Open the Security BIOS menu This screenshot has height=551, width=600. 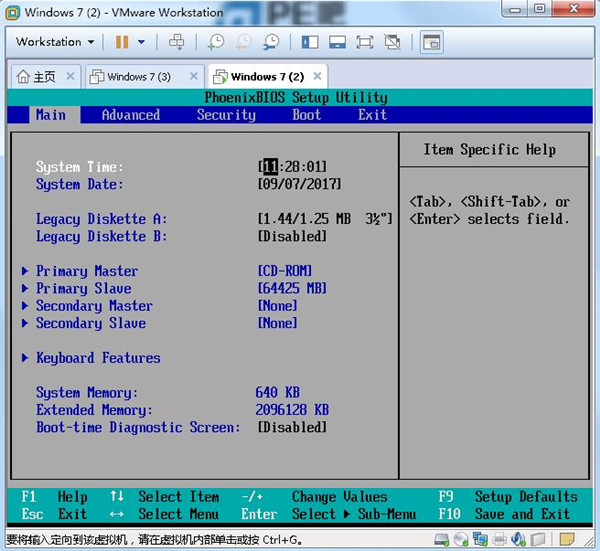click(x=226, y=115)
